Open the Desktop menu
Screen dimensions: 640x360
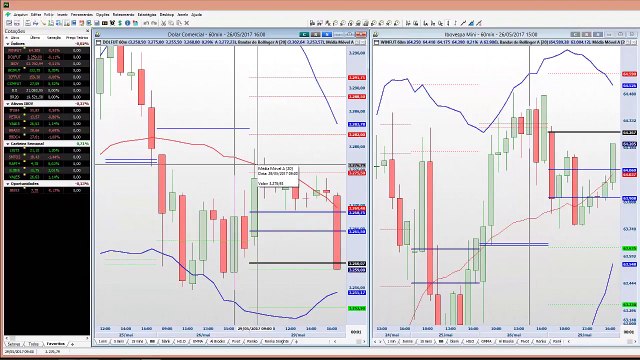coord(167,14)
